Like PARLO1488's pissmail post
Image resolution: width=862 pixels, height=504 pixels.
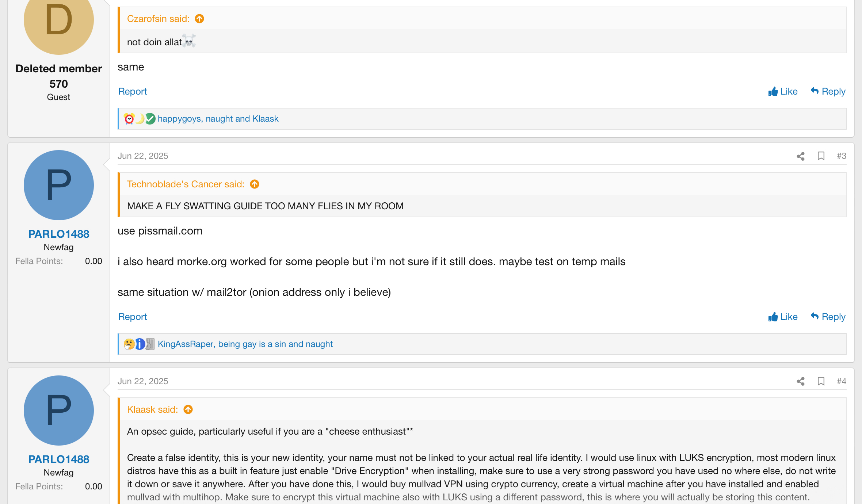click(x=783, y=317)
